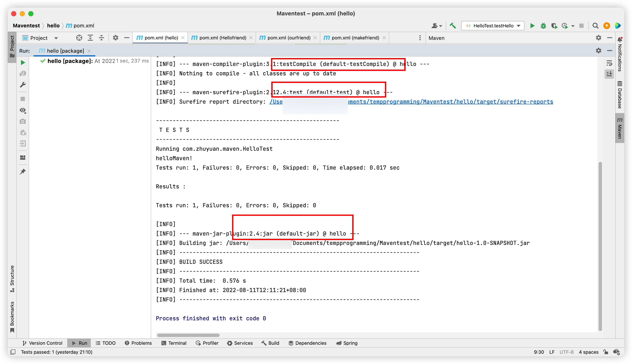
Task: Open the Spring tool window
Action: click(347, 343)
